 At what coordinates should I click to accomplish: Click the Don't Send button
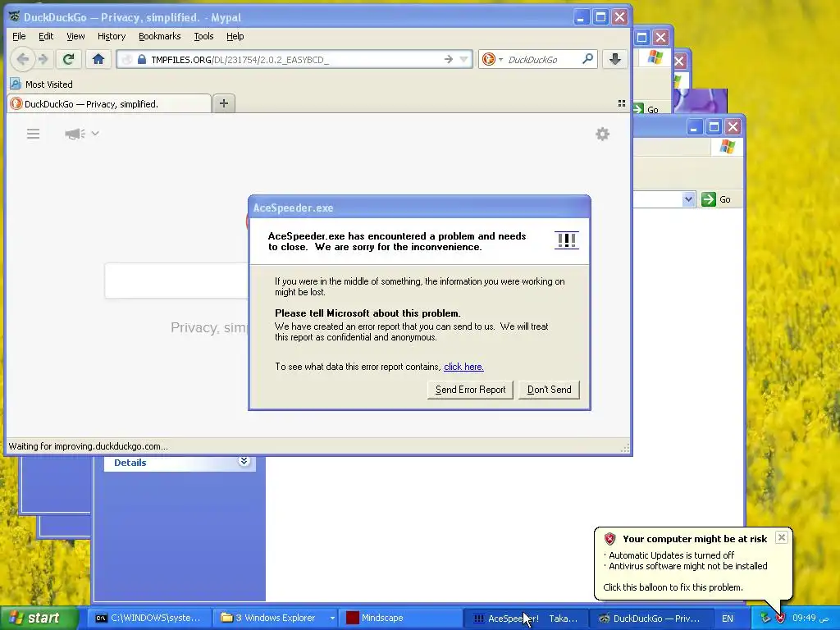pos(549,390)
